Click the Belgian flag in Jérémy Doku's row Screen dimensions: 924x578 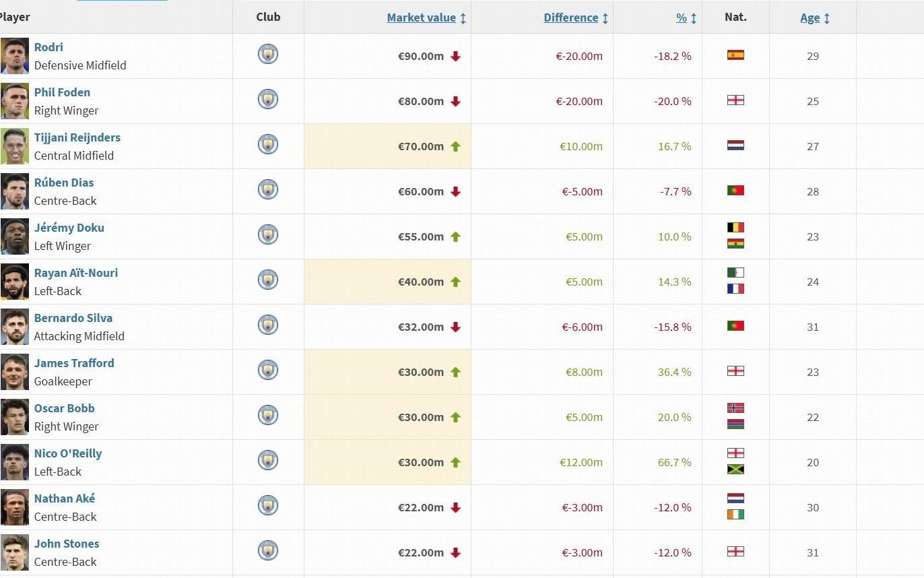pyautogui.click(x=735, y=228)
